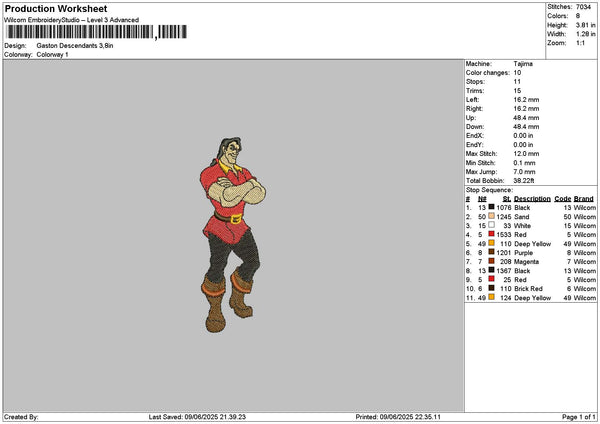600x424 pixels.
Task: Click the Gaston embroidery design preview
Action: (233, 235)
